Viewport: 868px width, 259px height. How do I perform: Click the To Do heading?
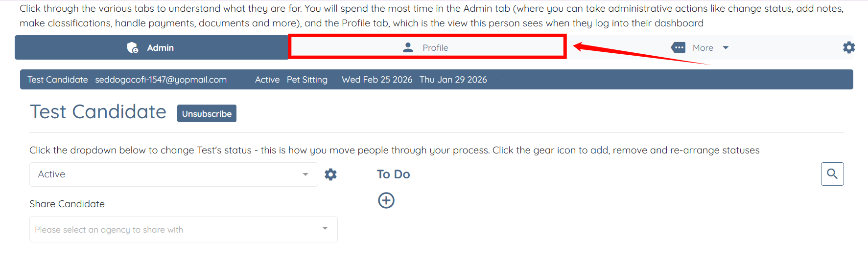coord(393,174)
